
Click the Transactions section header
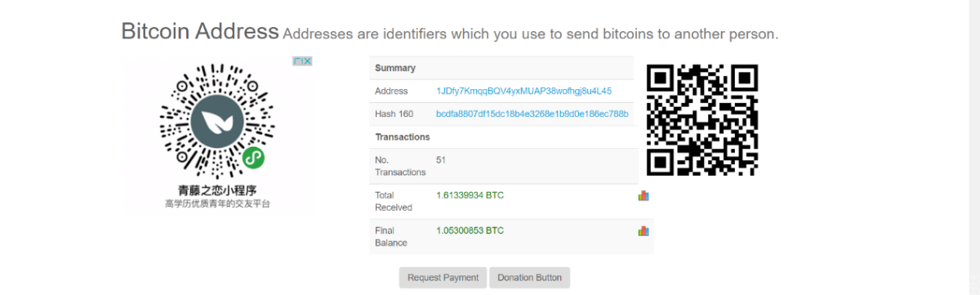pos(403,136)
